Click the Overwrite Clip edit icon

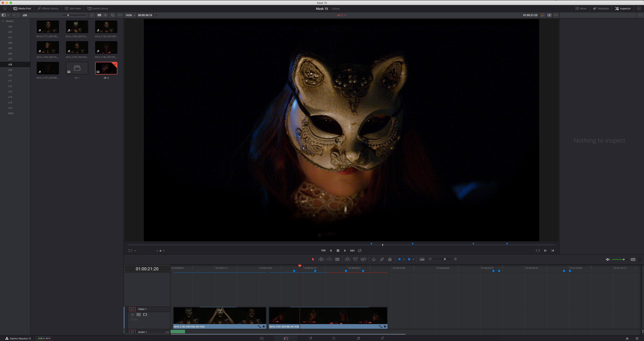[356, 259]
